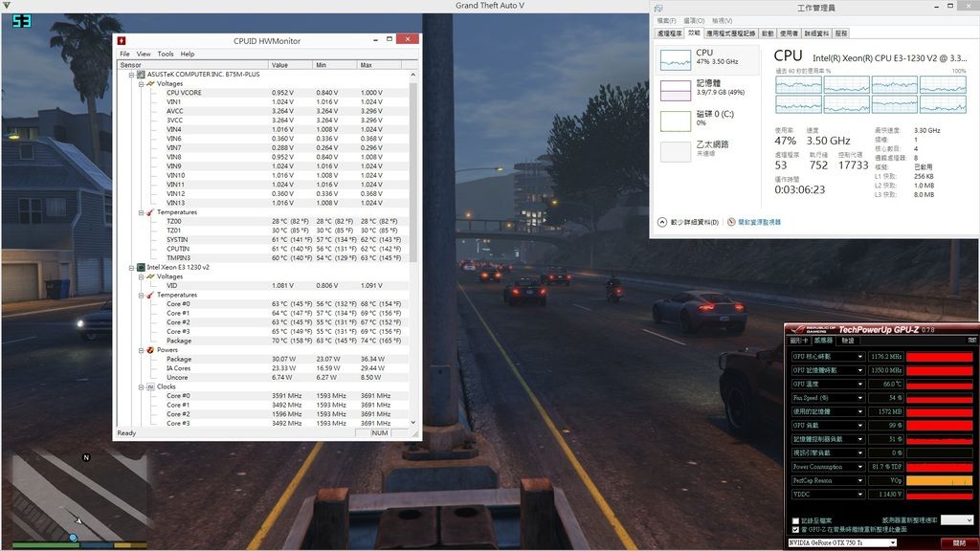
Task: Select the 磁碟 0 (C:) disk thumbnail
Action: coord(676,121)
